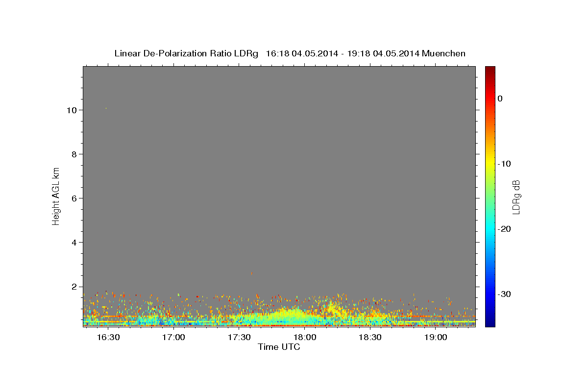Click the 'LDRg dB' colorbar label
The width and height of the screenshot is (588, 392).
click(516, 196)
